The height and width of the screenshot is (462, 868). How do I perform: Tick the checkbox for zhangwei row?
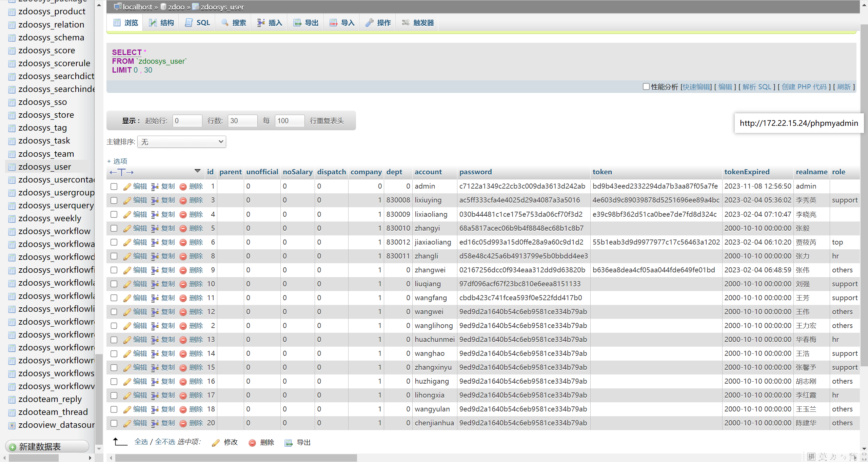pyautogui.click(x=114, y=270)
